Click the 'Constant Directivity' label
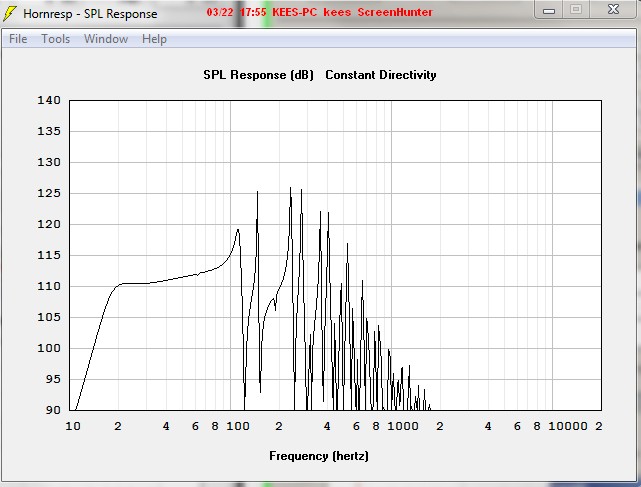Viewport: 641px width, 487px height. click(381, 75)
